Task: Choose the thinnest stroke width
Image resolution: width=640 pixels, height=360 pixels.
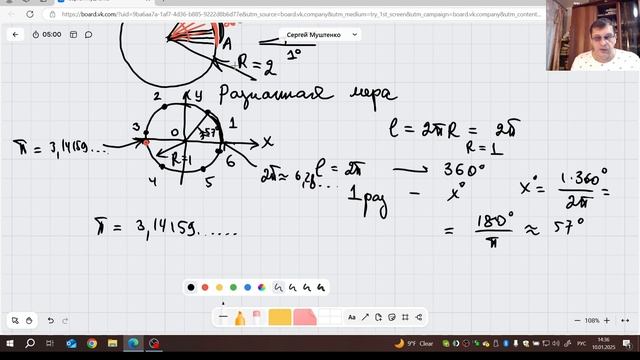Action: point(278,287)
